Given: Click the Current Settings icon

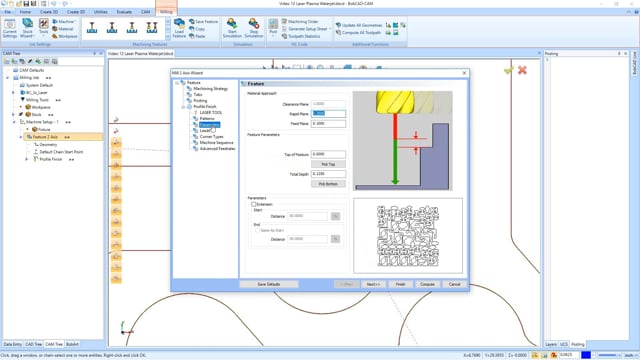Looking at the screenshot, I should 9,28.
